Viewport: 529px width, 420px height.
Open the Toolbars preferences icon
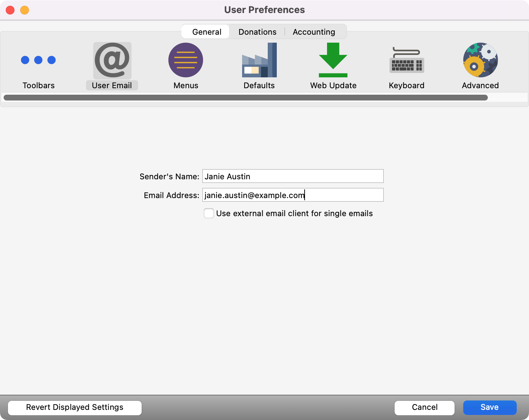[x=38, y=60]
